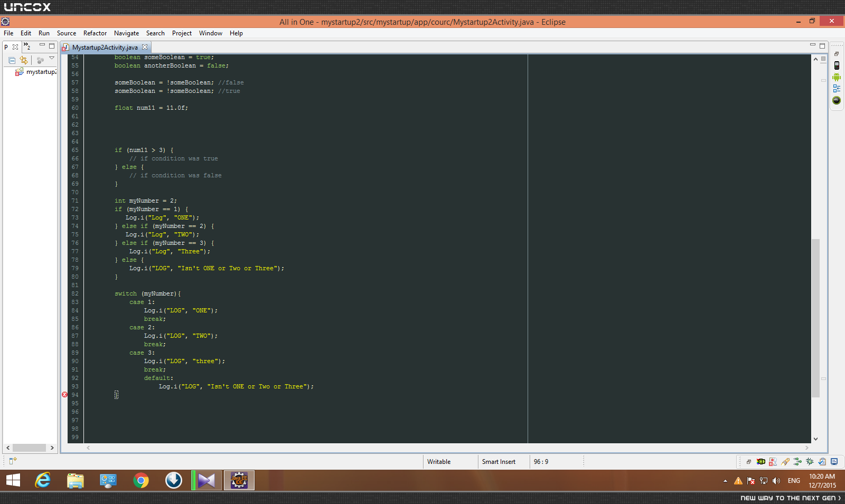
Task: Open the green Android view on right trim
Action: click(x=837, y=77)
